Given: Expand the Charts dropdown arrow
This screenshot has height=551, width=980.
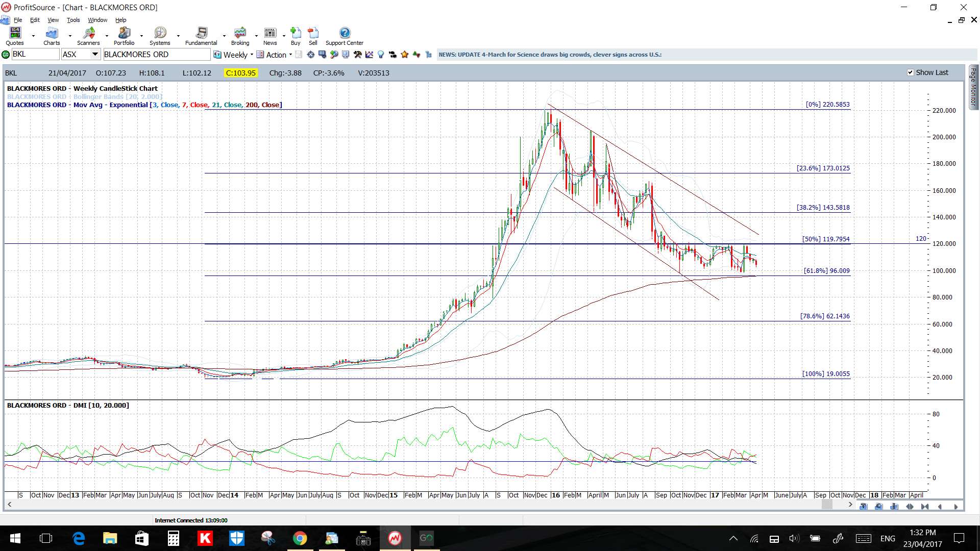Looking at the screenshot, I should coord(70,36).
